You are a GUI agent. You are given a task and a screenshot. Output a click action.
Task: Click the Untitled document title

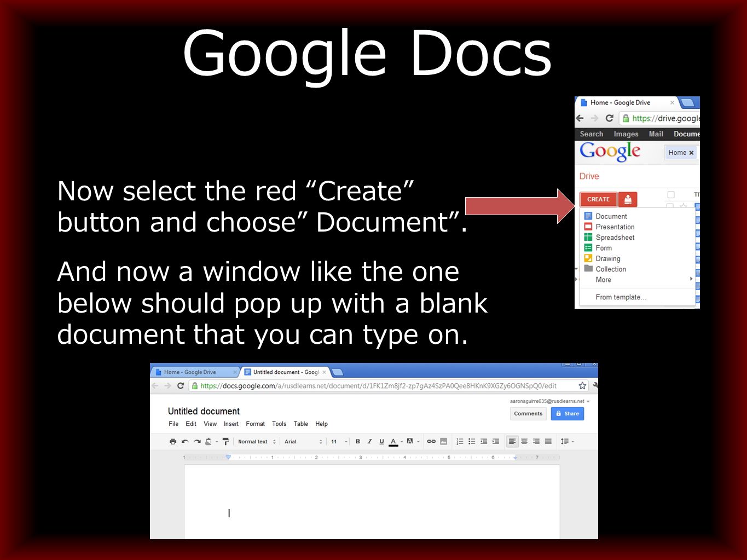pos(204,411)
